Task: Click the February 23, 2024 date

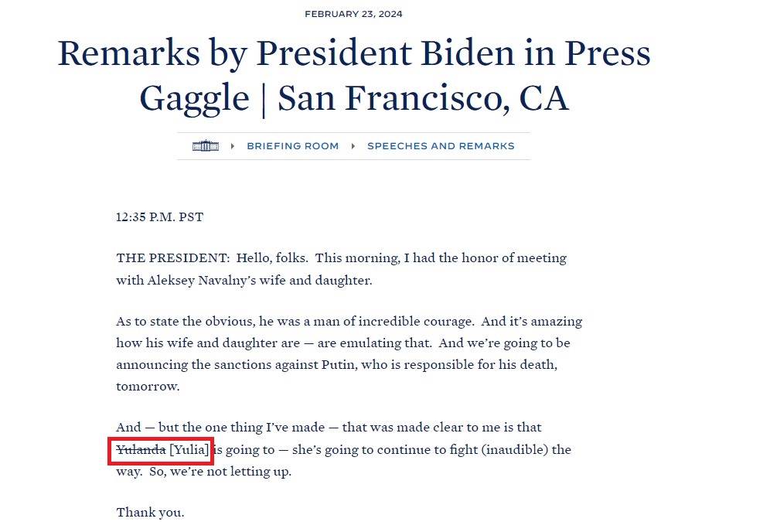Action: point(353,14)
